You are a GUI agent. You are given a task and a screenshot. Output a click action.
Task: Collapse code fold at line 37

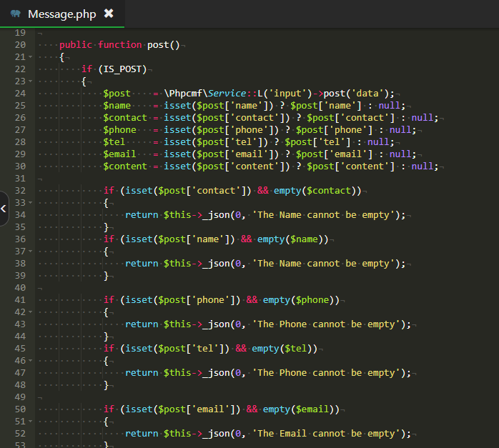pos(31,252)
